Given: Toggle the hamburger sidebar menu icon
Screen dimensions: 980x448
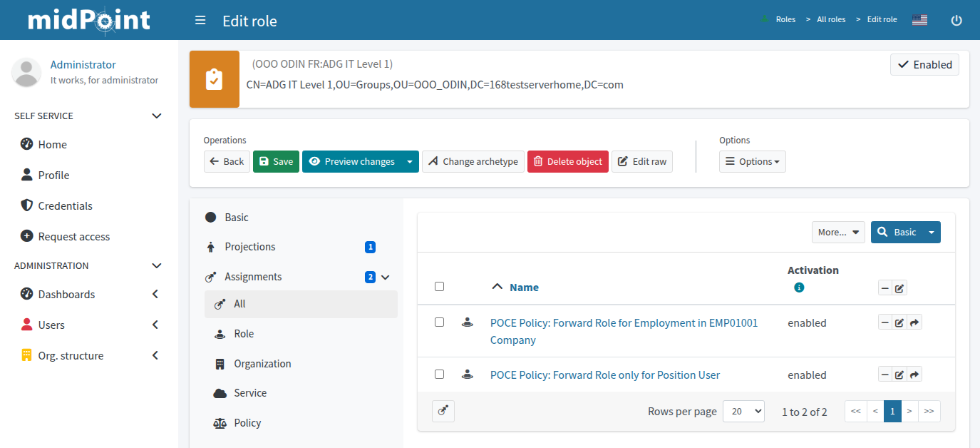Looking at the screenshot, I should [200, 21].
